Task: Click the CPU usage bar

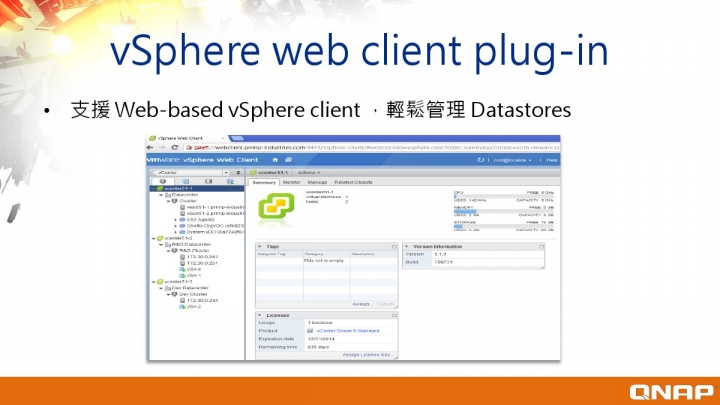Action: [x=503, y=197]
